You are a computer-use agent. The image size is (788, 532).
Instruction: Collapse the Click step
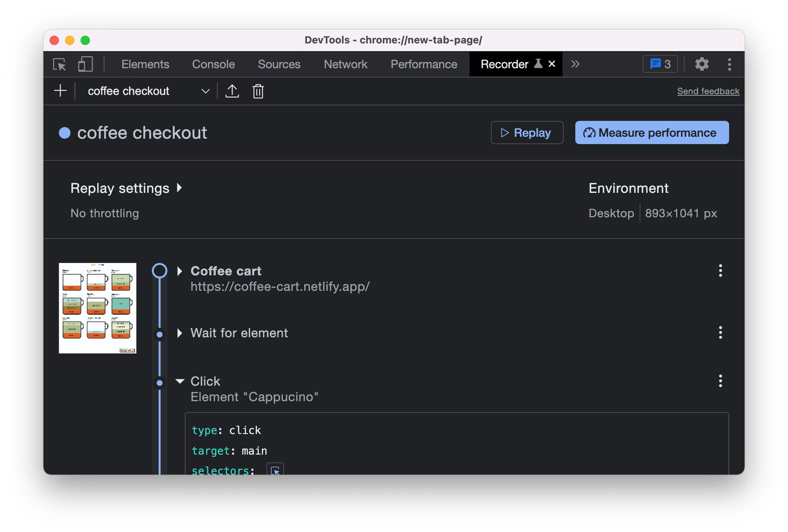(180, 381)
